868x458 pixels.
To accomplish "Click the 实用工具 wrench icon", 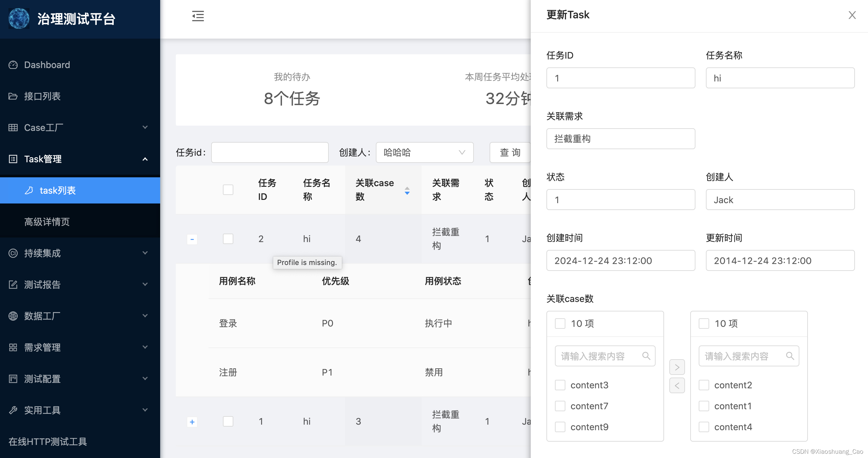I will [13, 410].
